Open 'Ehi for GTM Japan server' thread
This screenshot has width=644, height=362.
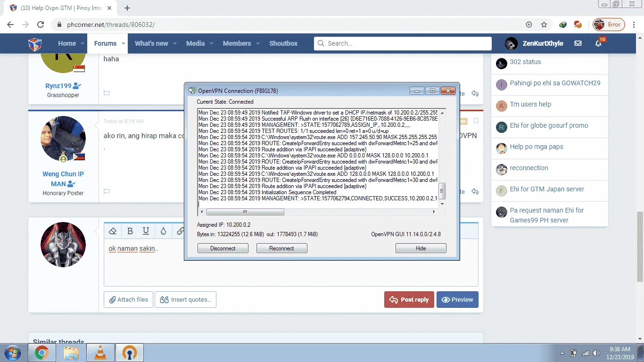[x=547, y=189]
